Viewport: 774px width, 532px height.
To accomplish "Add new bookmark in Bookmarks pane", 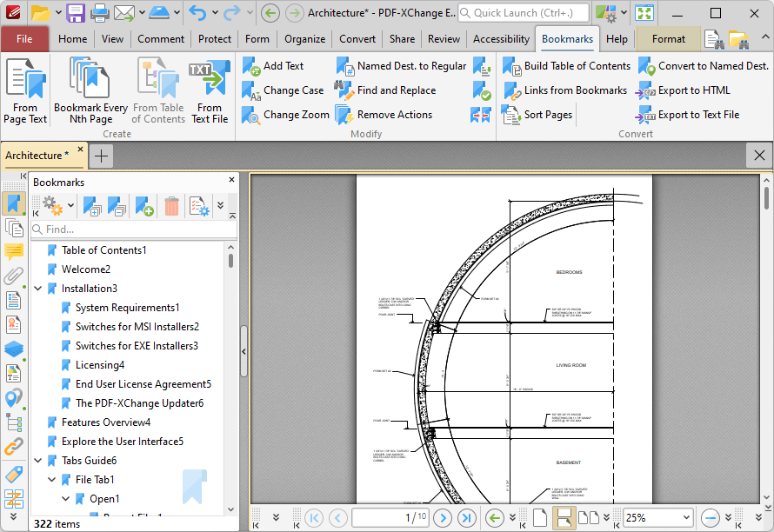I will pos(144,206).
